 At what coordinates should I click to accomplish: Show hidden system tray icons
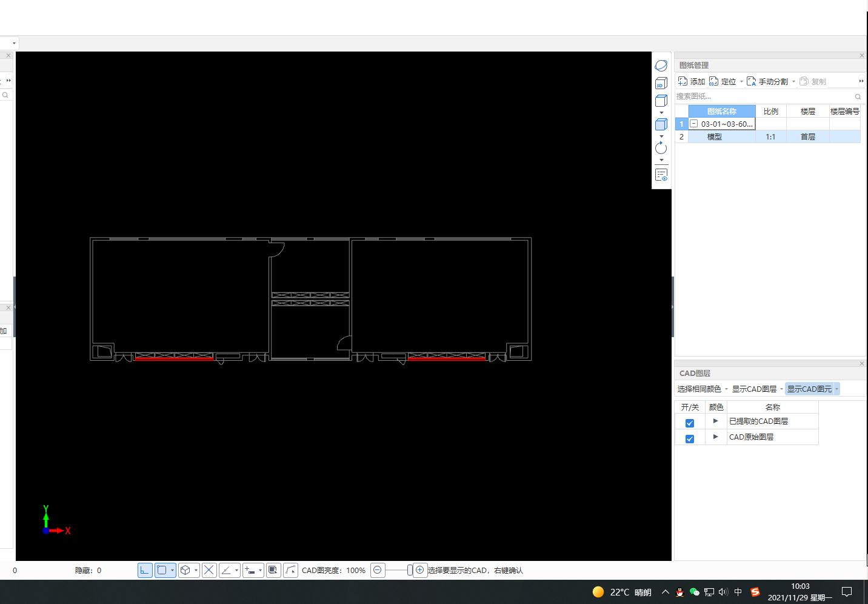[666, 592]
